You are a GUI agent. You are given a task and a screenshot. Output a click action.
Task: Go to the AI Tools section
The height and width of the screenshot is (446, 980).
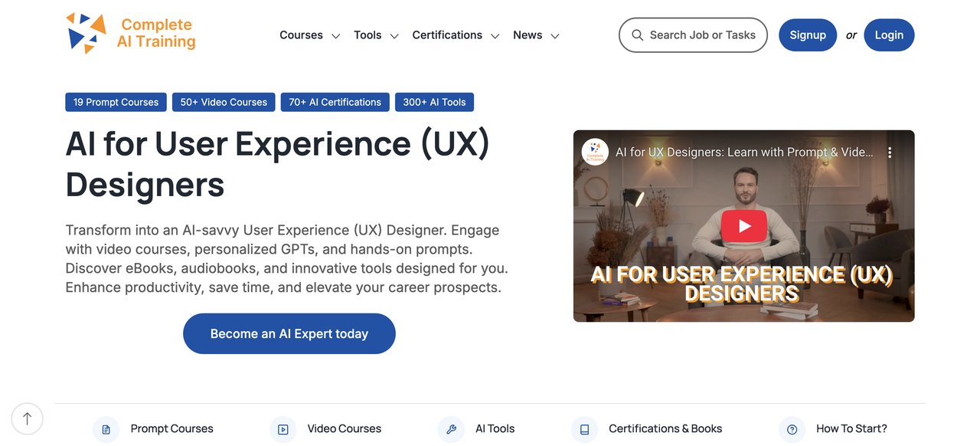point(495,428)
